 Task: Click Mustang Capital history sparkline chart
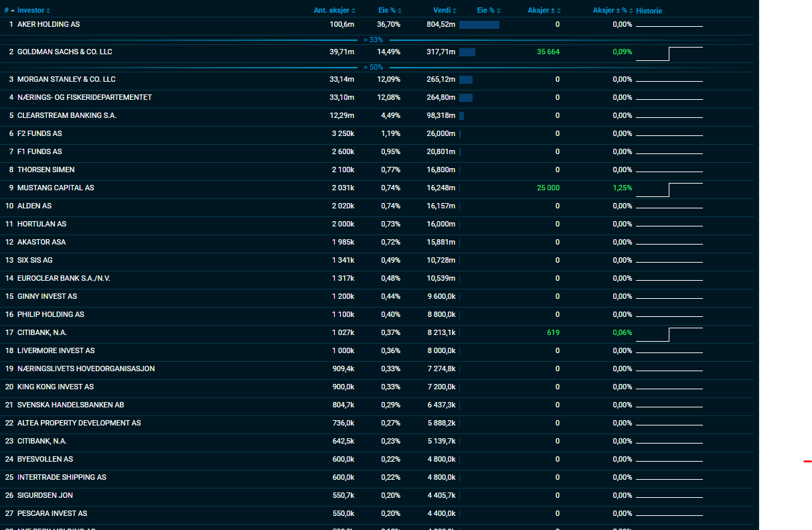pos(669,190)
